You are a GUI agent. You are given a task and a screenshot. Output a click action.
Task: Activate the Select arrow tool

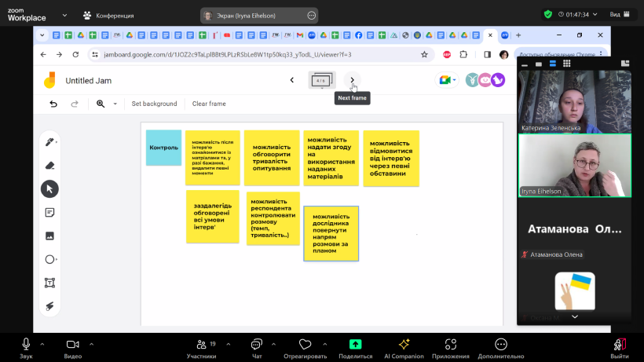pyautogui.click(x=49, y=189)
